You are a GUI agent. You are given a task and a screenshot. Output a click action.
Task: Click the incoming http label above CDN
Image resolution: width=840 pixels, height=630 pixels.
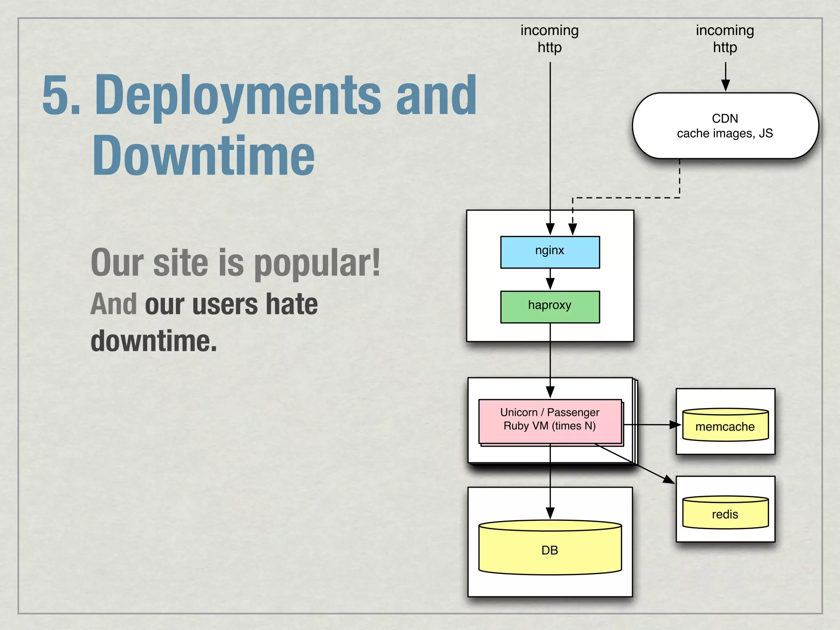725,39
